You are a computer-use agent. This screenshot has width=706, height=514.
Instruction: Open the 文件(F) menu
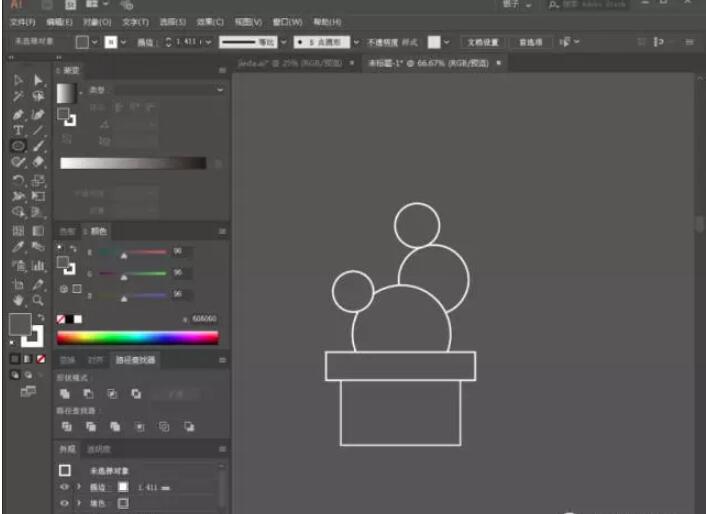[23, 21]
